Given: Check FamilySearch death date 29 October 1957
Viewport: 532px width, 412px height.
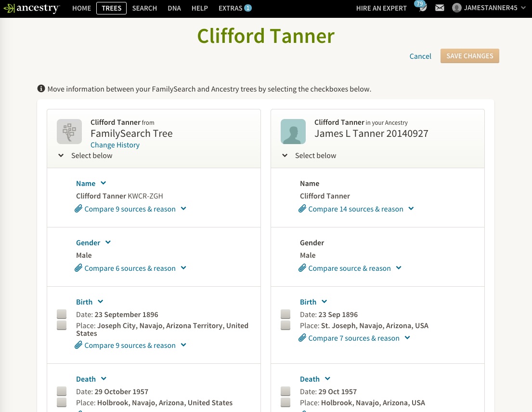Looking at the screenshot, I should [x=62, y=391].
